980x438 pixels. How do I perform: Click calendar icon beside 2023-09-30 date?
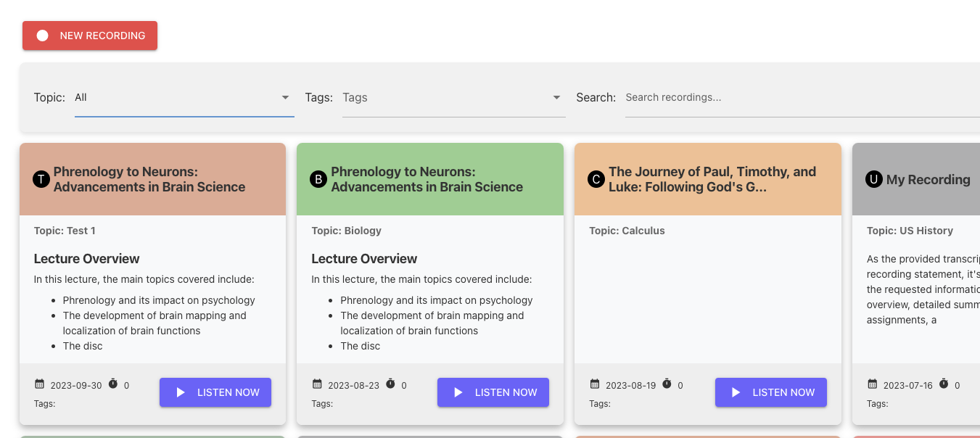coord(39,384)
